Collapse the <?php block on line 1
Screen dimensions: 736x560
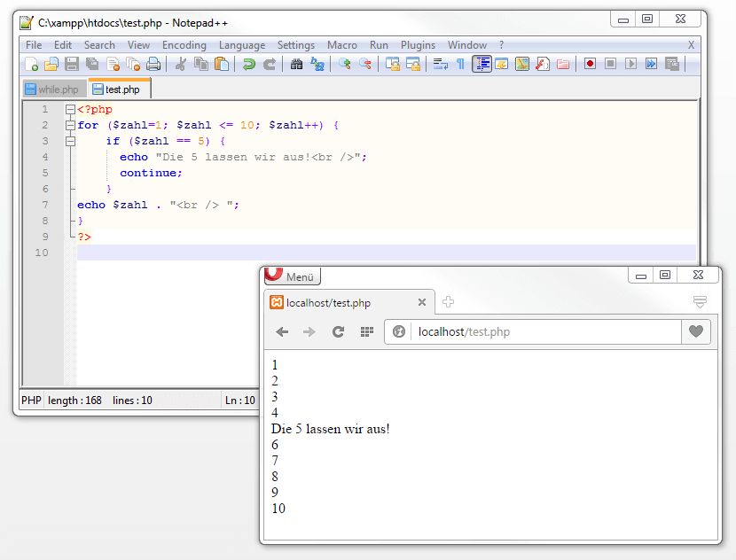point(70,109)
